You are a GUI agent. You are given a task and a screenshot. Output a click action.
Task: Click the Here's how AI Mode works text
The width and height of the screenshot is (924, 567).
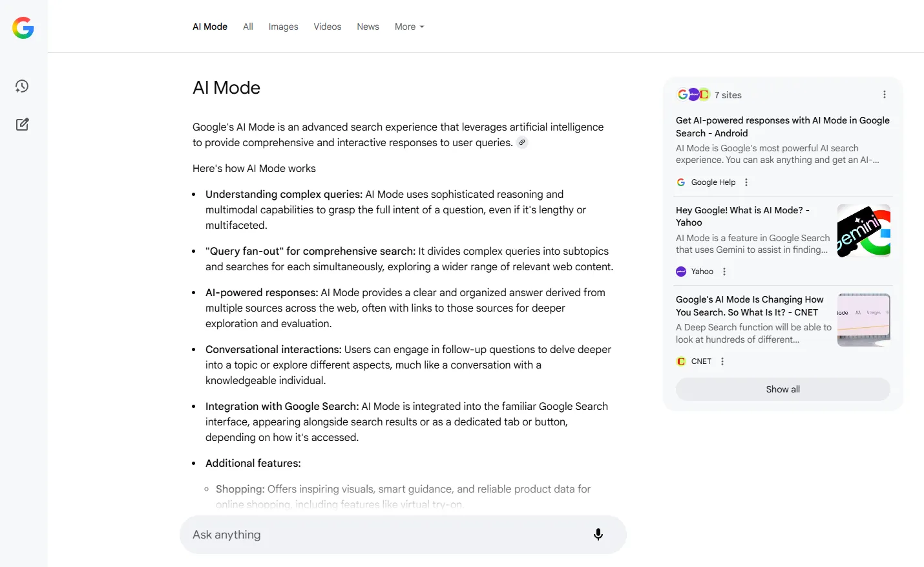pos(254,169)
